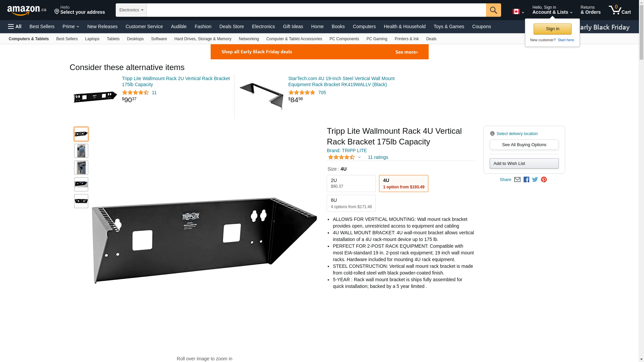Click the yellow Sign in button
Screen dimensions: 644x362
click(x=552, y=29)
